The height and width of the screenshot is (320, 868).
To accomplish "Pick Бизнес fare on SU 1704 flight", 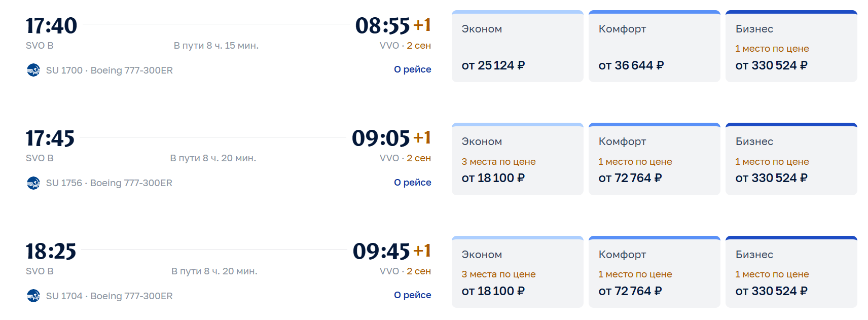I will [x=791, y=272].
